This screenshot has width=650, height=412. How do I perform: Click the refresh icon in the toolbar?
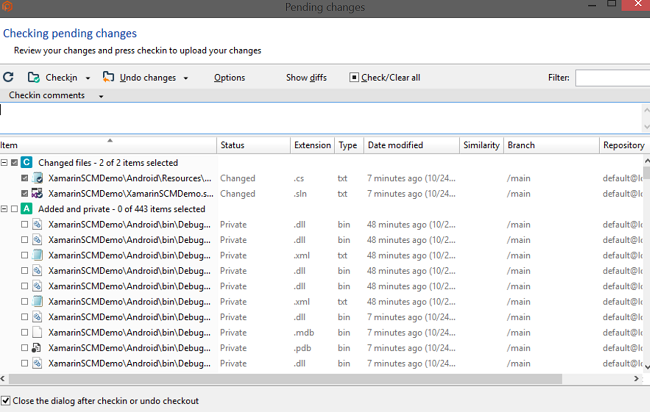8,77
